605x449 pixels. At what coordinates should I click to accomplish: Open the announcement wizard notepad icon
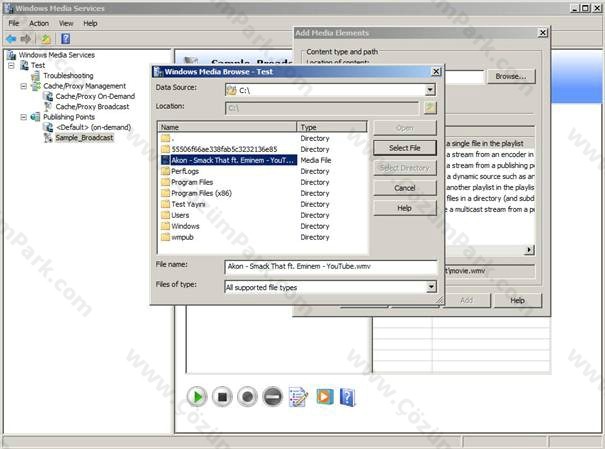coord(298,397)
